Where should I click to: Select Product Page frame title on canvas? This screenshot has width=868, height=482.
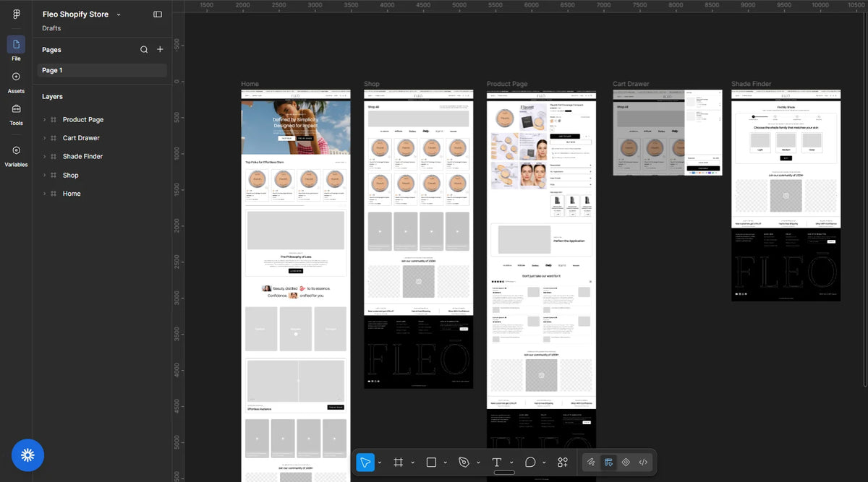(507, 84)
